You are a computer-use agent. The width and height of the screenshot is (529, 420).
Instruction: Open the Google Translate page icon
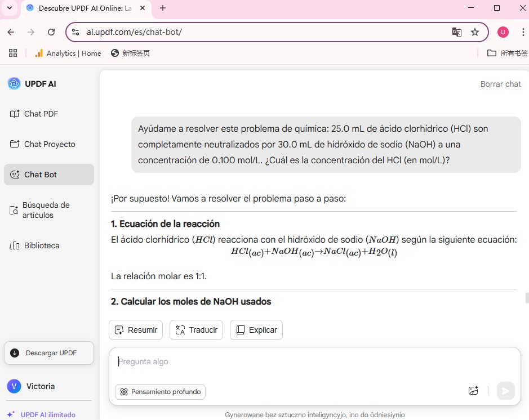coord(456,32)
